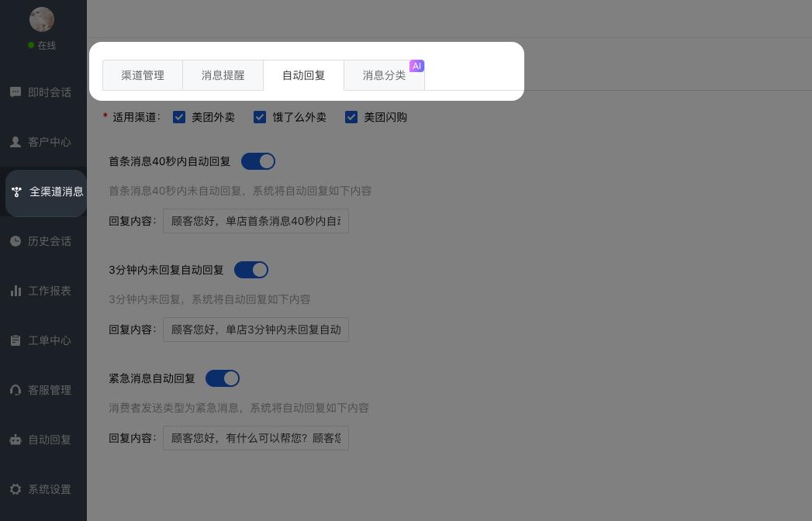Open the 消息提醒 tab

click(x=223, y=75)
